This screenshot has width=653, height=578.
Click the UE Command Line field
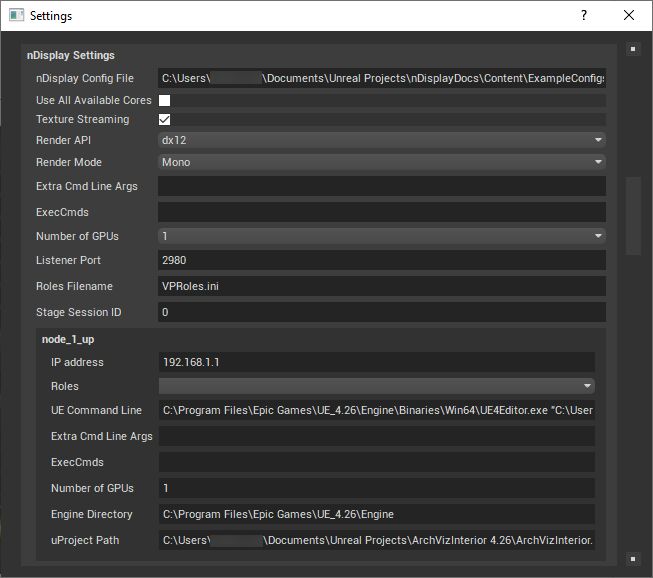[x=376, y=410]
